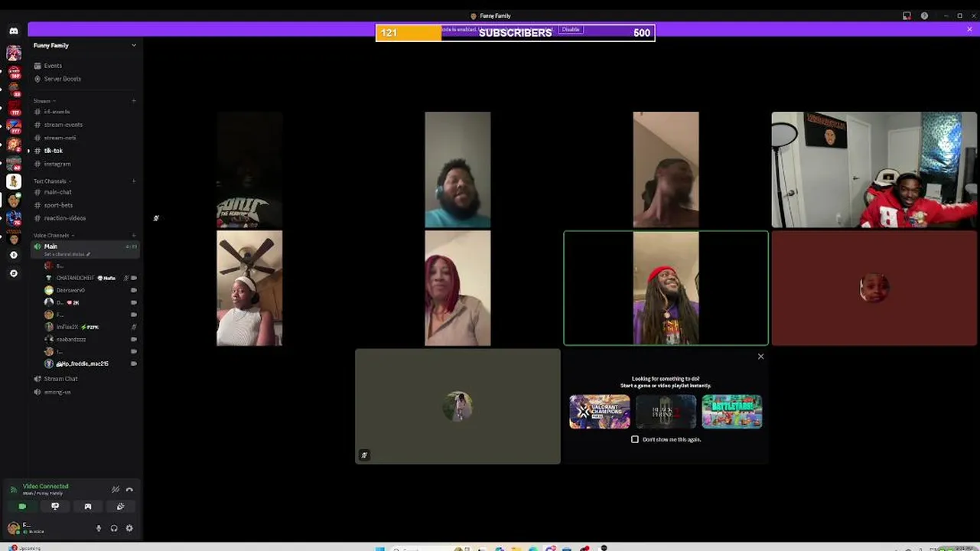Collapse the Voice Channels category
Screen dimensions: 980x551
[x=53, y=235]
